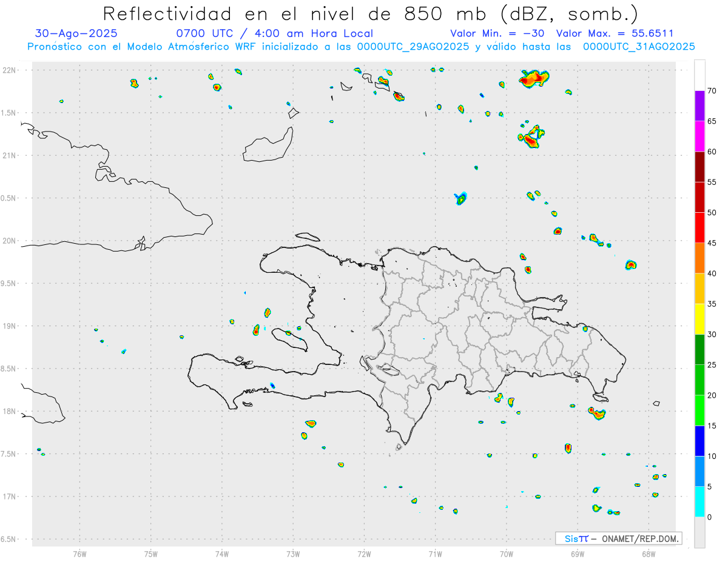Viewport: 728px width, 562px height.
Task: Click the colorbar scale value '0'
Action: [710, 517]
